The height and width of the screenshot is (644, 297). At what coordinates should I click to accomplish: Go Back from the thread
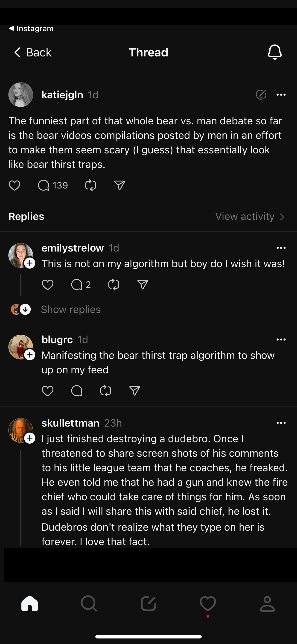[33, 53]
